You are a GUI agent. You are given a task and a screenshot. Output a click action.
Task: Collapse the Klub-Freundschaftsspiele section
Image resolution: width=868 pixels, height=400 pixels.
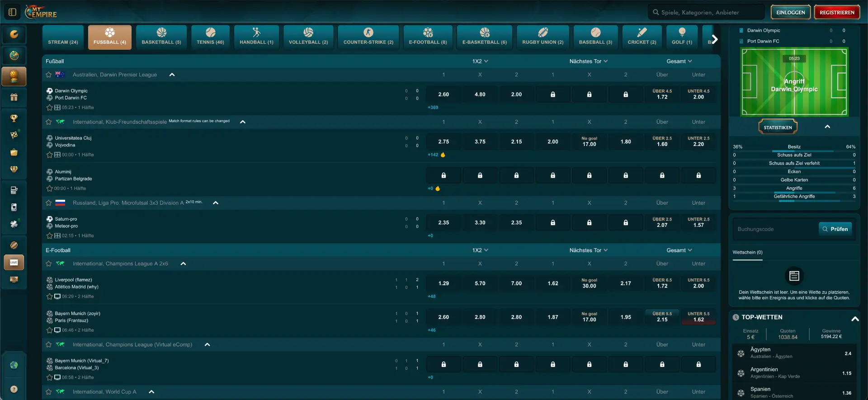(x=243, y=122)
